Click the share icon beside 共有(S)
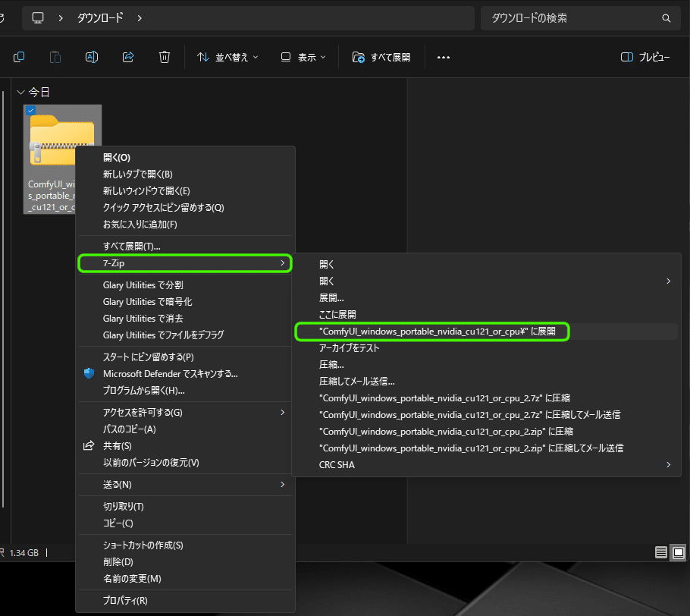The height and width of the screenshot is (616, 690). (89, 445)
